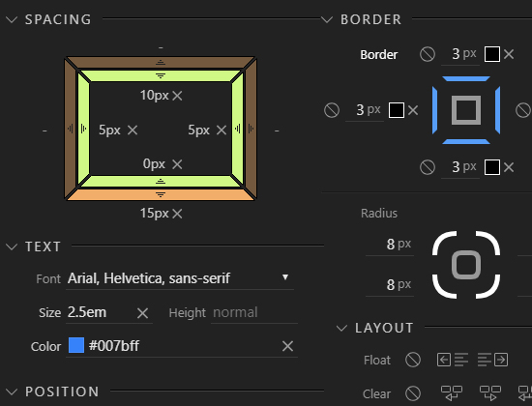Open the Font family dropdown arrow
532x406 pixels.
point(285,277)
